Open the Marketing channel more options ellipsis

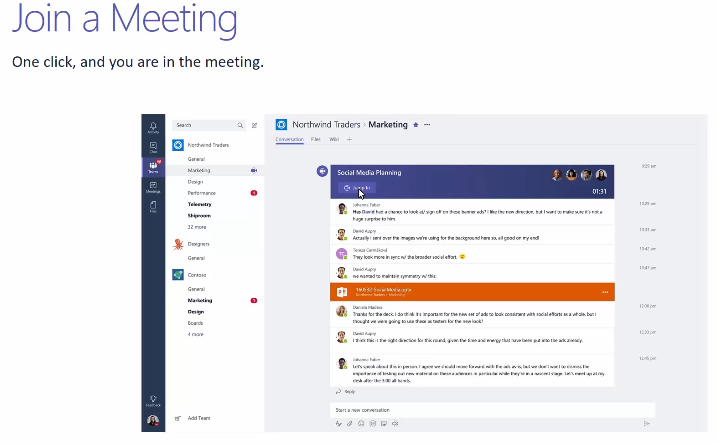(x=427, y=125)
